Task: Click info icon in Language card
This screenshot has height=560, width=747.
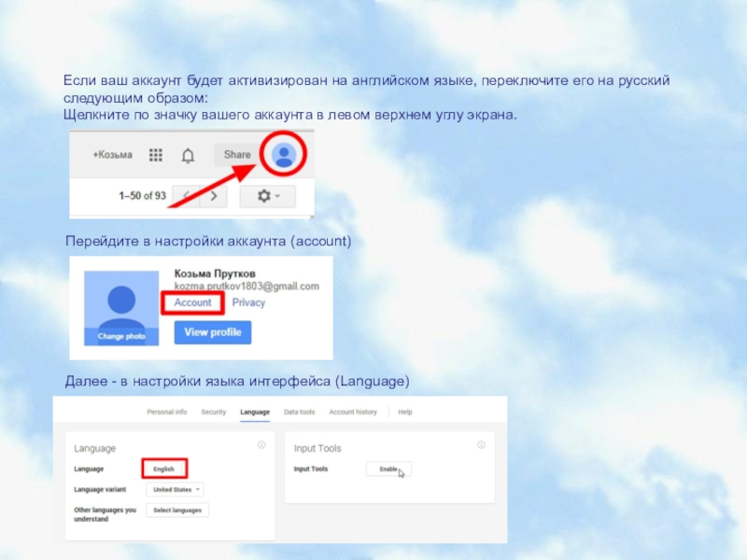Action: (261, 445)
